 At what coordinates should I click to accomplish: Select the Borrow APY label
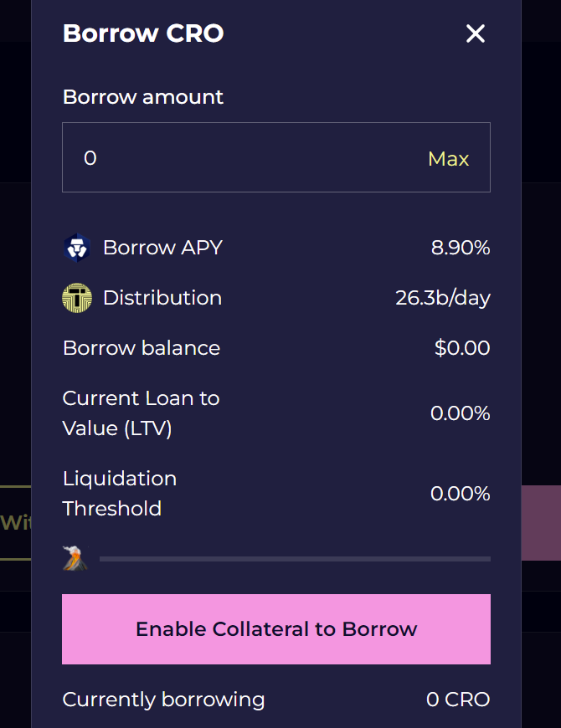point(162,248)
